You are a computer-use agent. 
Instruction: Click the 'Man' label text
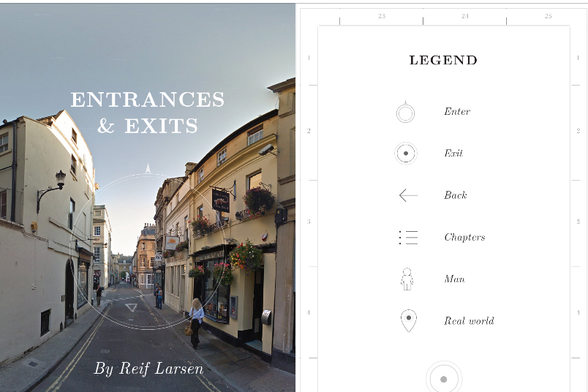(x=454, y=279)
